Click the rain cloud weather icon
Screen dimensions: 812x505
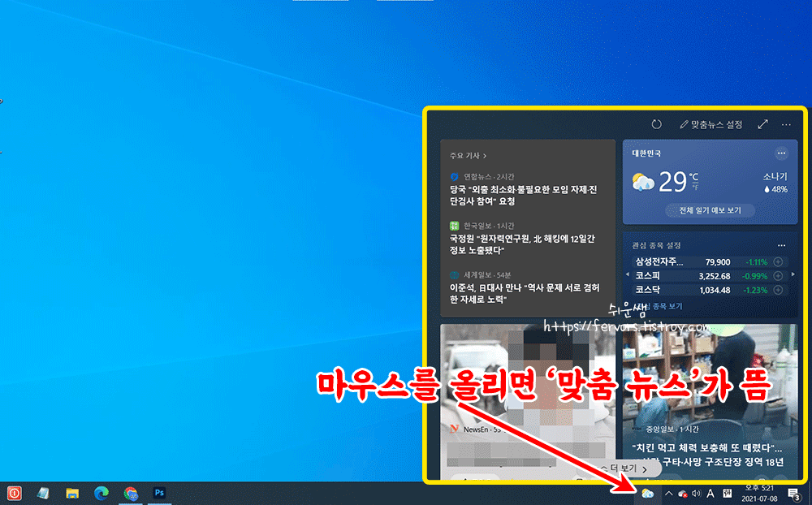pyautogui.click(x=643, y=183)
